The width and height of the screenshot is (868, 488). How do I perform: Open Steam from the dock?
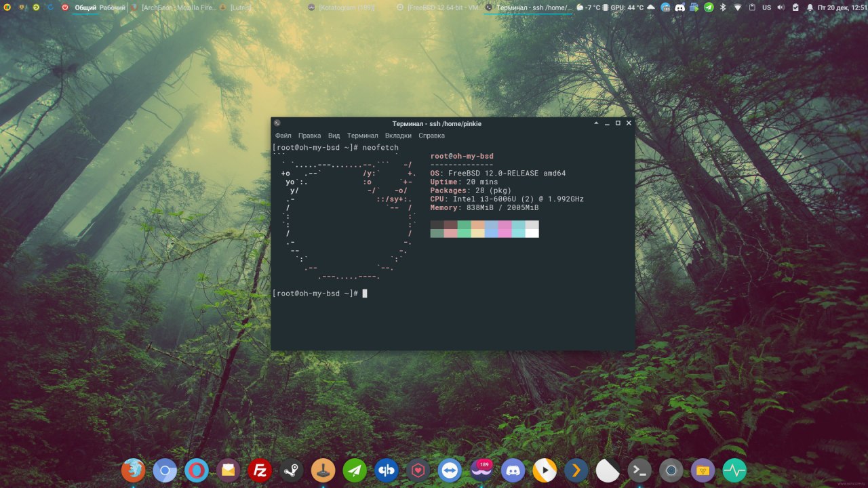pos(292,470)
